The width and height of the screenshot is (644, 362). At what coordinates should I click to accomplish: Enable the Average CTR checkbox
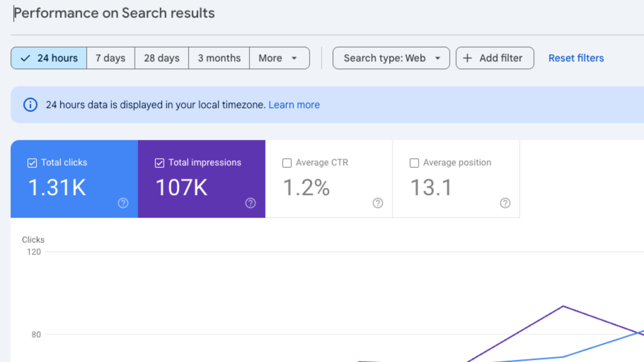coord(287,163)
